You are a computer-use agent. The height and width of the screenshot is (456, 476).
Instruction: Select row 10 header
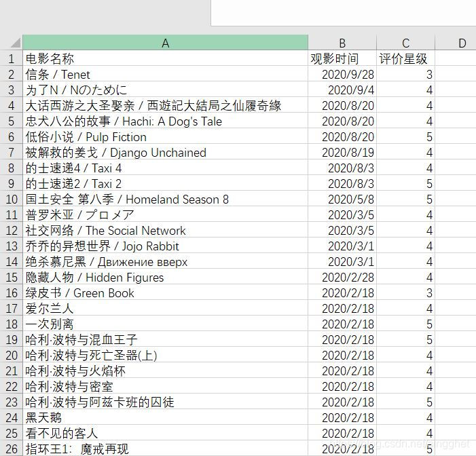(12, 199)
